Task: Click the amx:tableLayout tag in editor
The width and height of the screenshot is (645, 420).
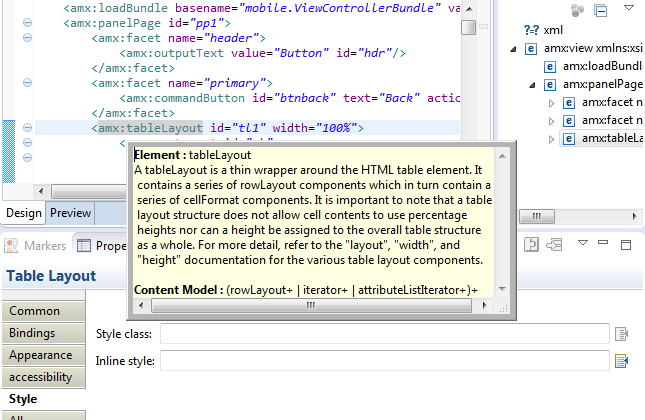Action: pyautogui.click(x=150, y=128)
